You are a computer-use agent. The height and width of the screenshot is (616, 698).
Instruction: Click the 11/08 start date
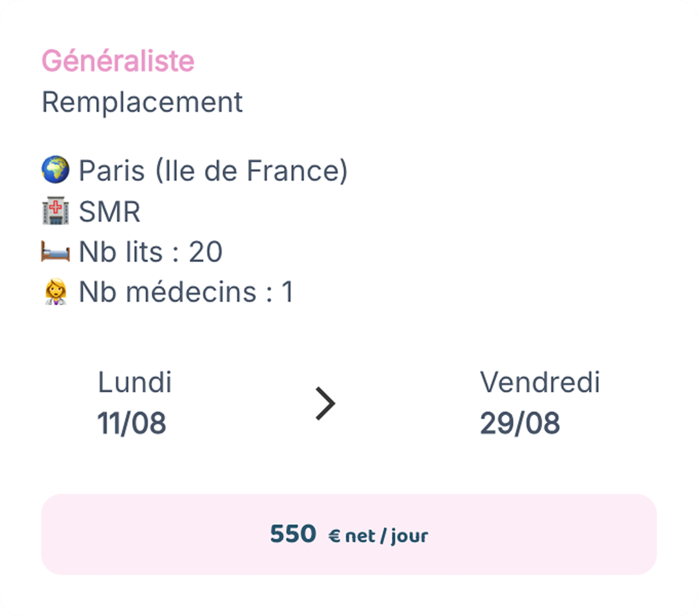132,423
